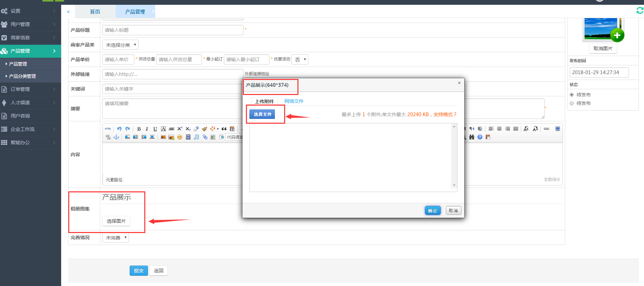
Task: Click the anchor icon in editor toolbar
Action: [x=116, y=137]
